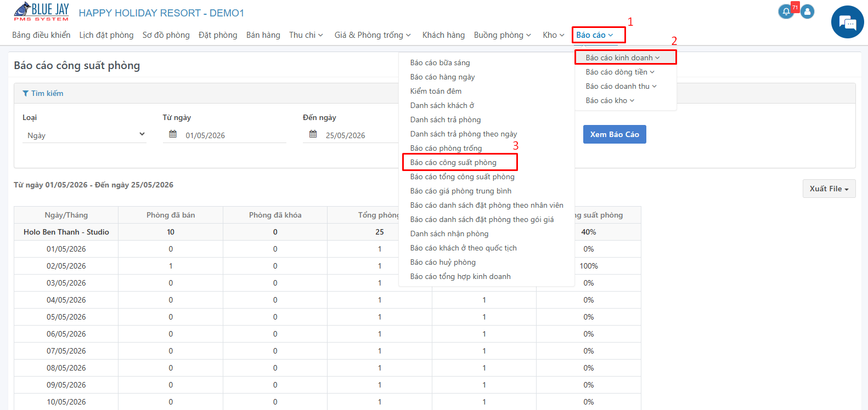Open the Loại dropdown set to Ngày

(84, 135)
